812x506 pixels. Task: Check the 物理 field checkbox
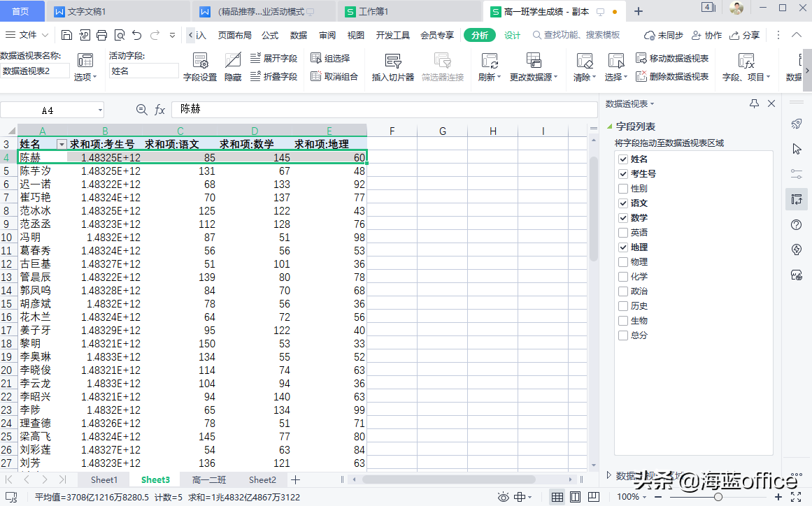point(623,262)
